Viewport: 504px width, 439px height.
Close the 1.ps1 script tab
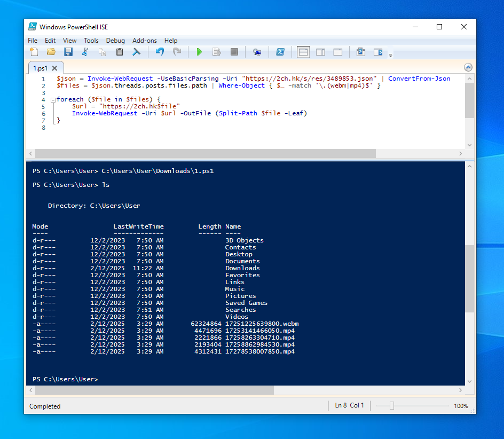tap(54, 68)
